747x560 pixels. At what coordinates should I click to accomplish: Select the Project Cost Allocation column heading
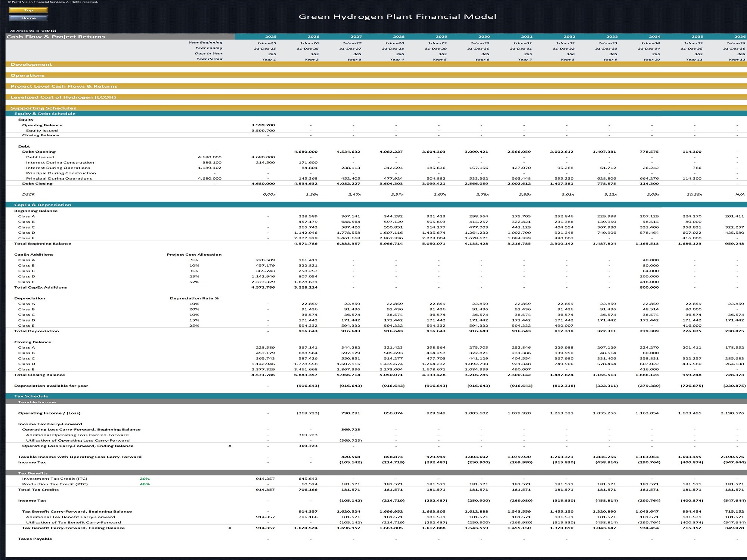[x=194, y=255]
